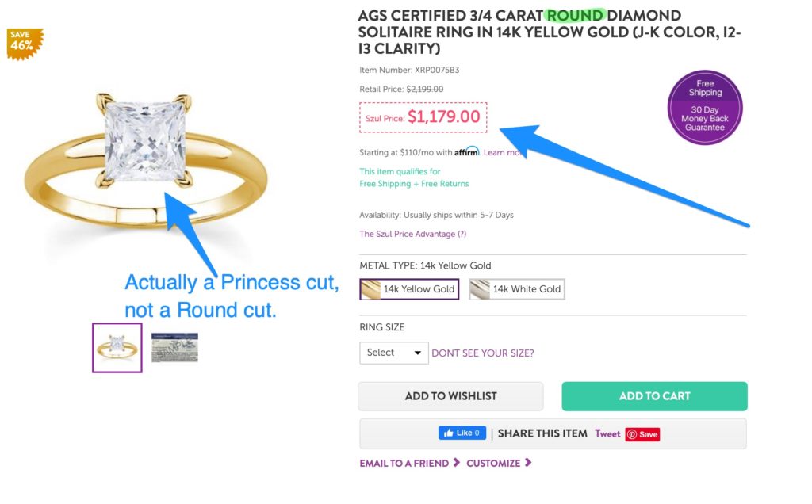Click the Facebook Like button

click(462, 433)
